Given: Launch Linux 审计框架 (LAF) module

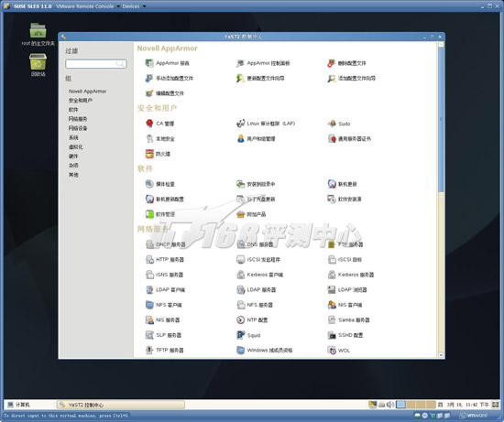Looking at the screenshot, I should 266,124.
